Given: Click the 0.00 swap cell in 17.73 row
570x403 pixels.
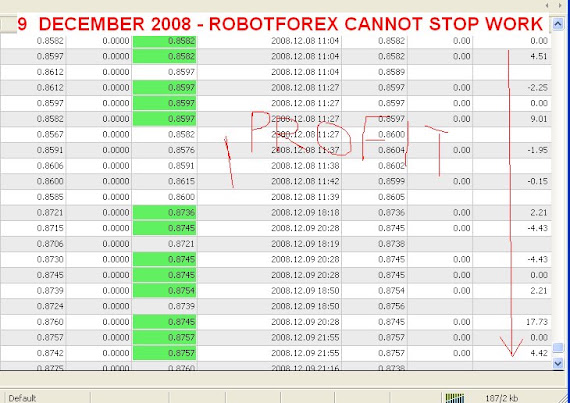Looking at the screenshot, I should [462, 322].
